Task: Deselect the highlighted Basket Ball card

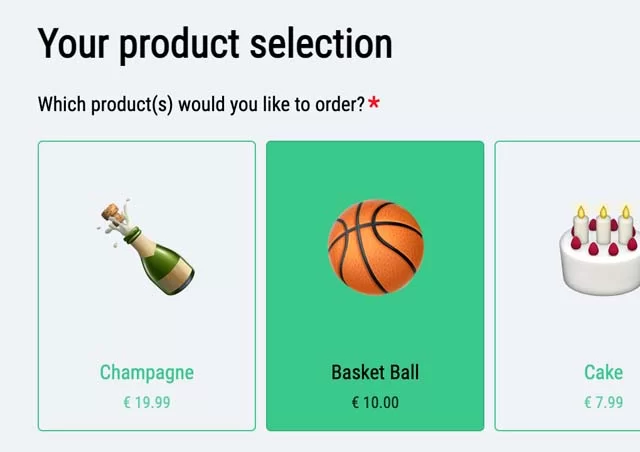Action: tap(375, 286)
